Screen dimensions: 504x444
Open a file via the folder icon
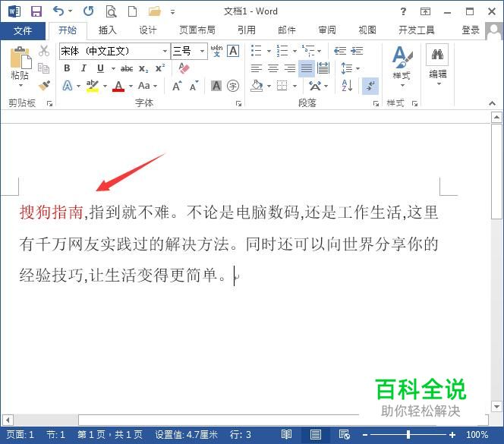coord(155,11)
